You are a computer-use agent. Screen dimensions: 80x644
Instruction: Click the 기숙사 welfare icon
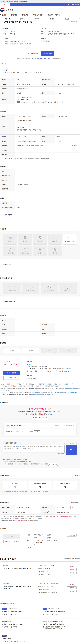pos(25,239)
